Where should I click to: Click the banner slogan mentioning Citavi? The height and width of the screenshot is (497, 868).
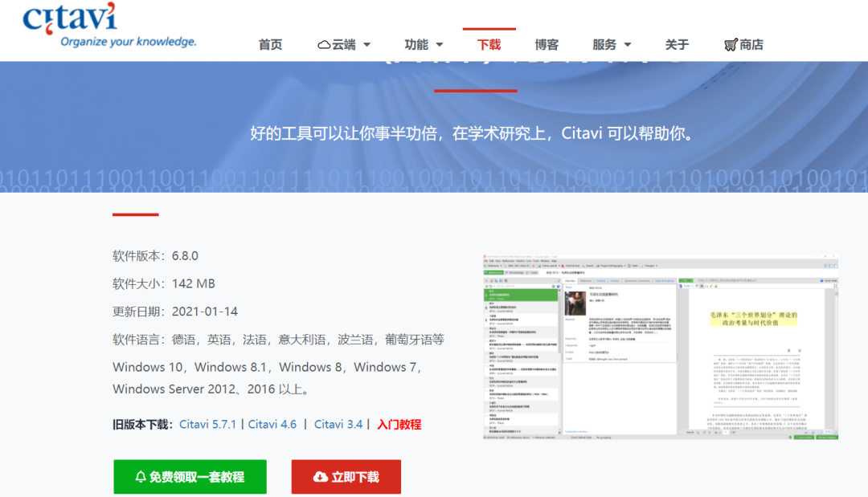pyautogui.click(x=472, y=133)
